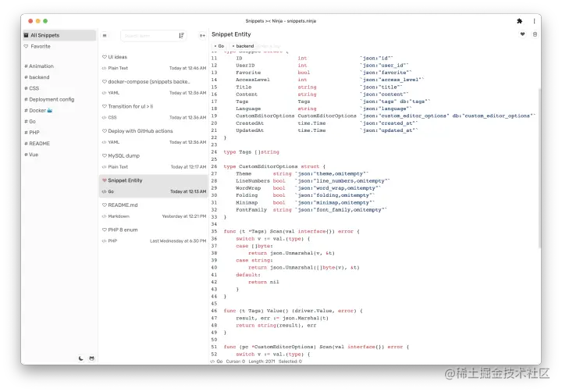This screenshot has height=392, width=562.
Task: Toggle favorite heart in editor header
Action: pos(522,34)
